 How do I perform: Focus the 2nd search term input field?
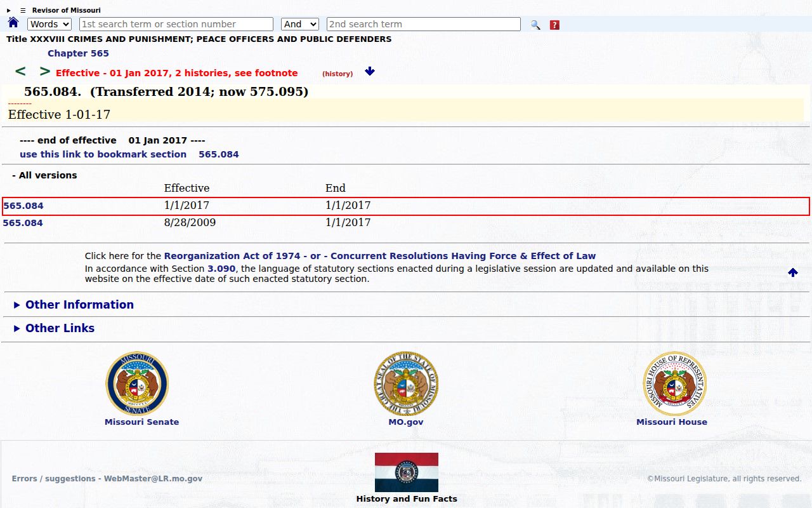click(x=424, y=24)
